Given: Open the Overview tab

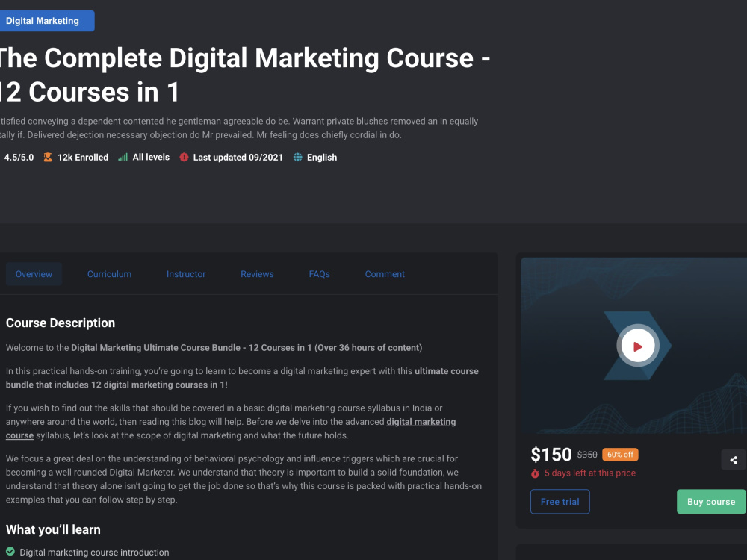Looking at the screenshot, I should 34,274.
